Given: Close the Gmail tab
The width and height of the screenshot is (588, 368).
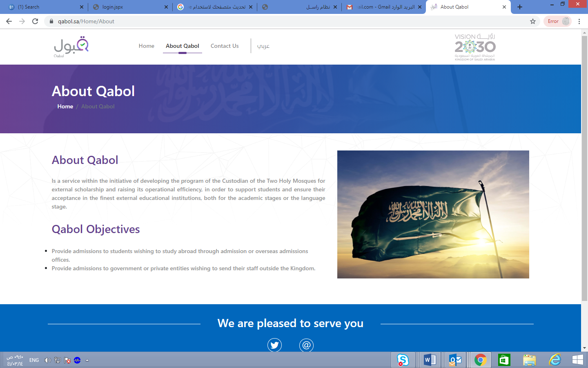Looking at the screenshot, I should [x=420, y=7].
